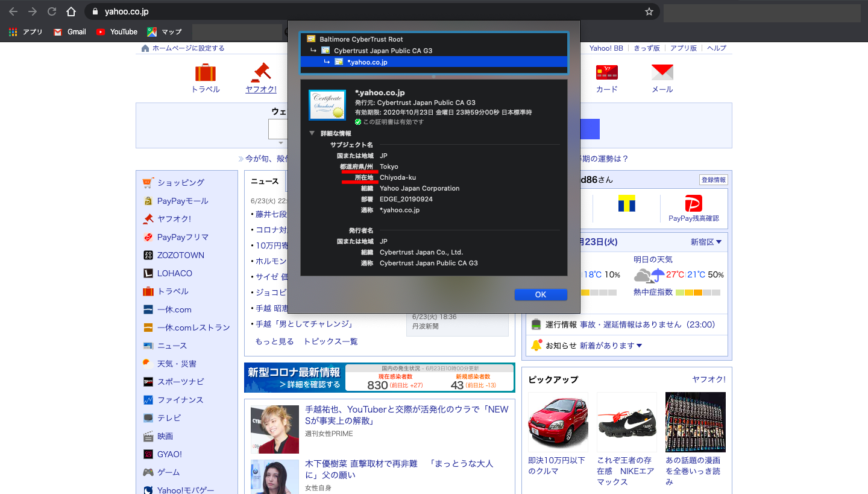The height and width of the screenshot is (494, 868).
Task: Open the アプリ版 link at top right
Action: (684, 48)
